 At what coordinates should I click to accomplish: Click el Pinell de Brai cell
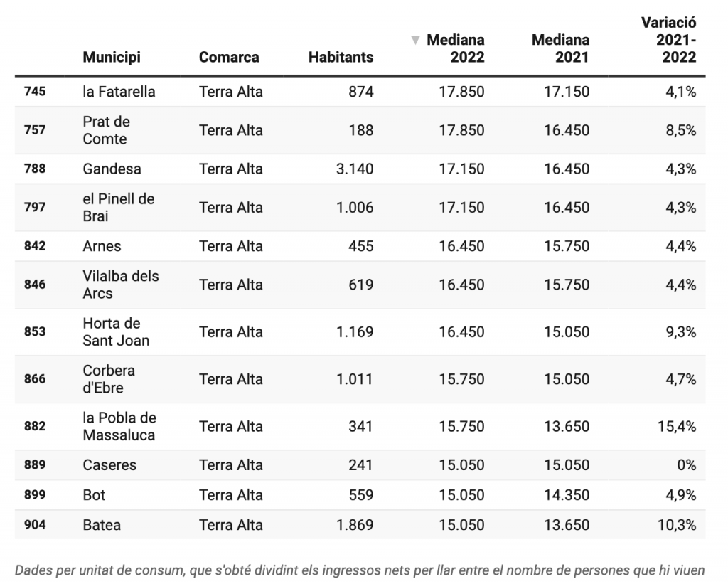(x=119, y=207)
